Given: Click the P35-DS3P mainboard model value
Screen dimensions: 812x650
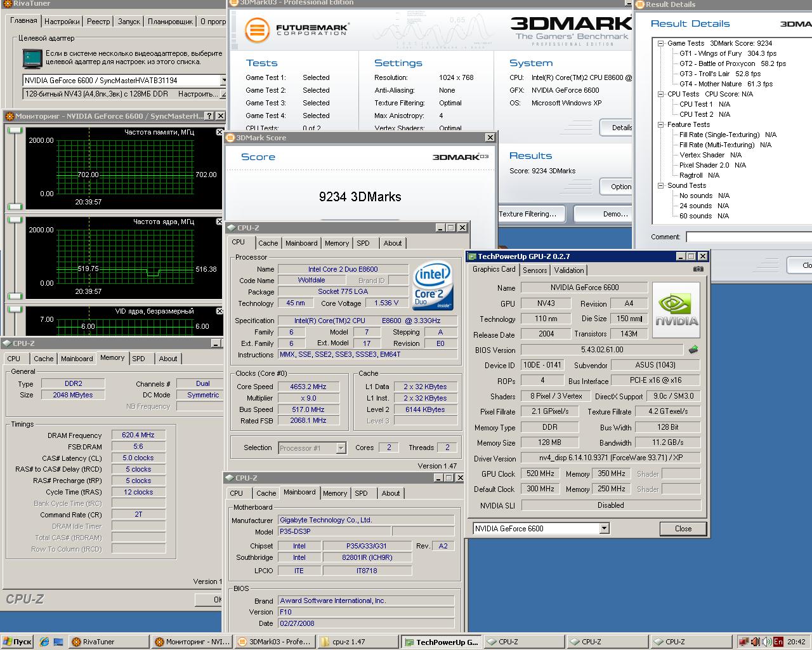Looking at the screenshot, I should (x=334, y=531).
